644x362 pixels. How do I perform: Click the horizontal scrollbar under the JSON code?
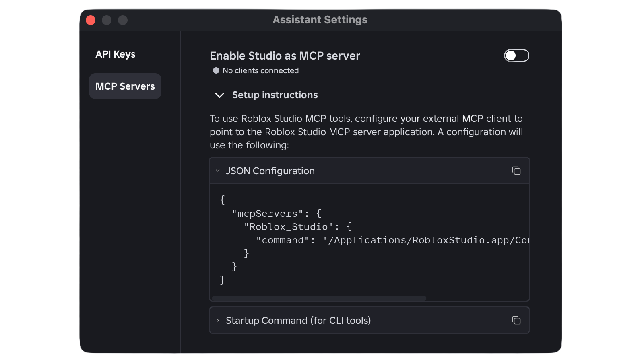(319, 298)
